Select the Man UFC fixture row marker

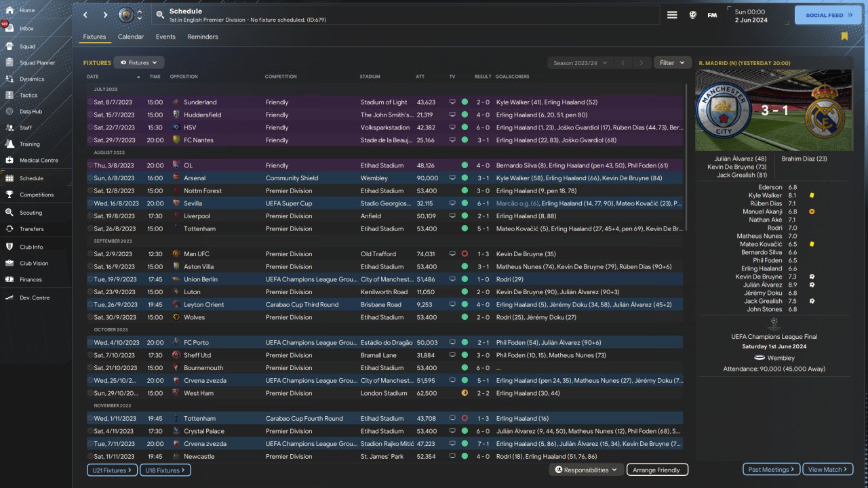coord(90,254)
